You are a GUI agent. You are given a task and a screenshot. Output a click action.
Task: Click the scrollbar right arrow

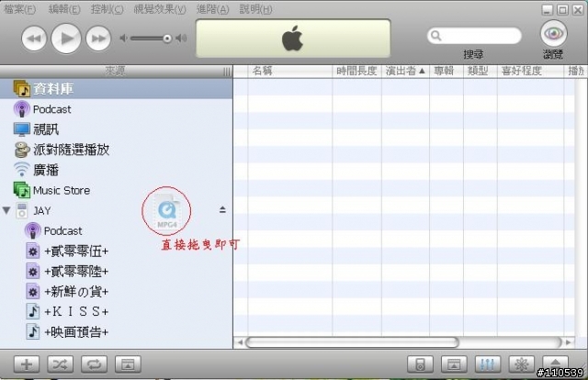point(569,342)
